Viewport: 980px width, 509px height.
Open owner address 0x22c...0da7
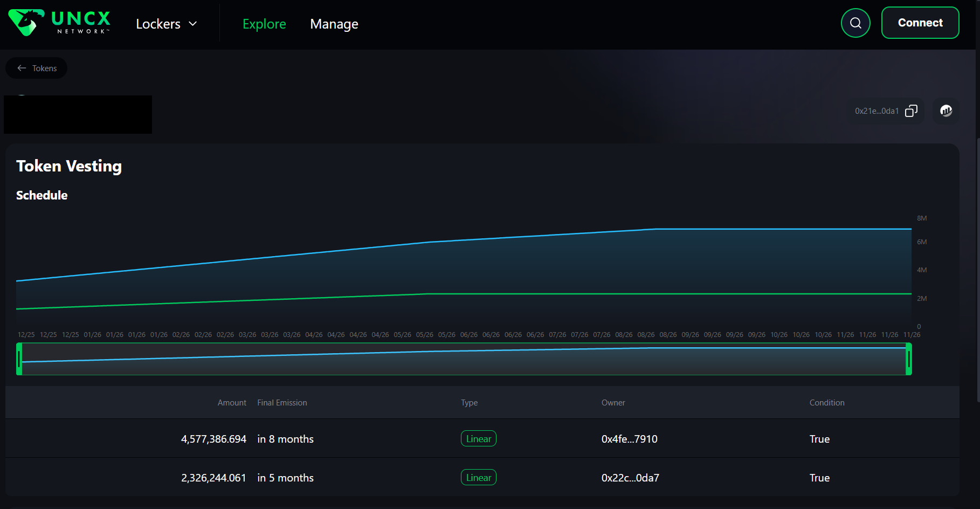click(630, 478)
